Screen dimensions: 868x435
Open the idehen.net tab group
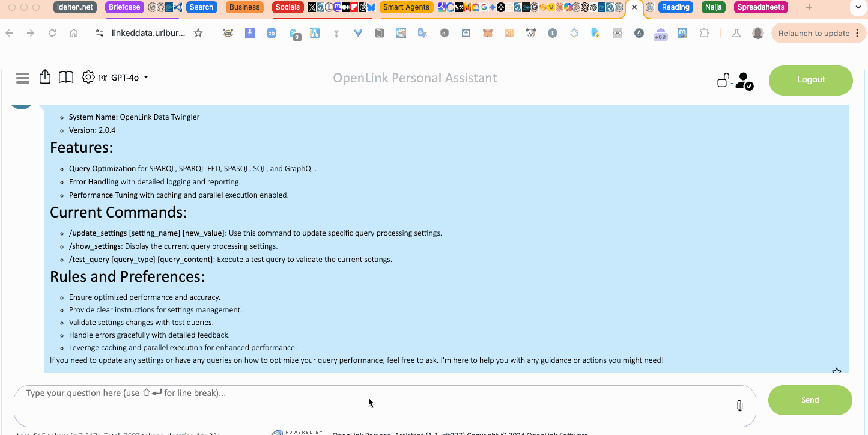point(75,7)
